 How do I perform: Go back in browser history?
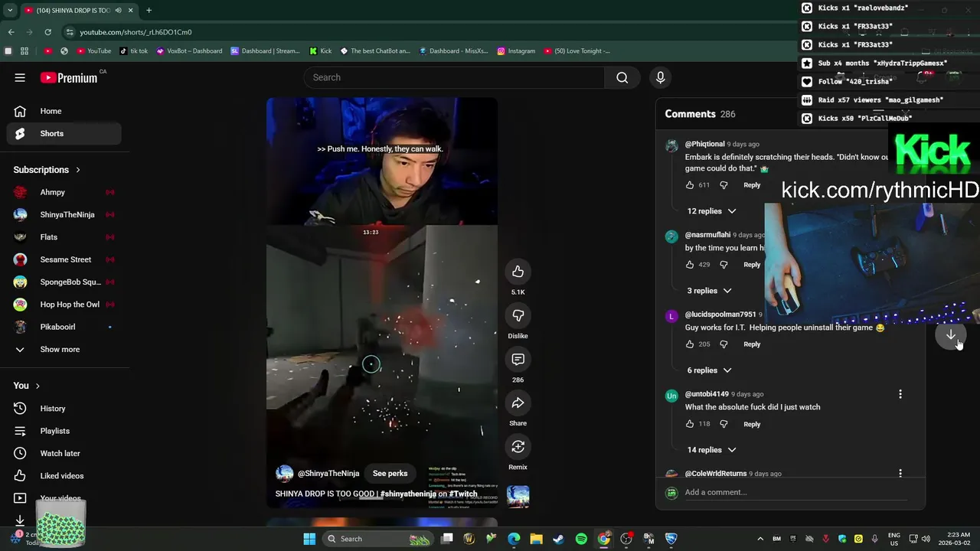pos(11,32)
